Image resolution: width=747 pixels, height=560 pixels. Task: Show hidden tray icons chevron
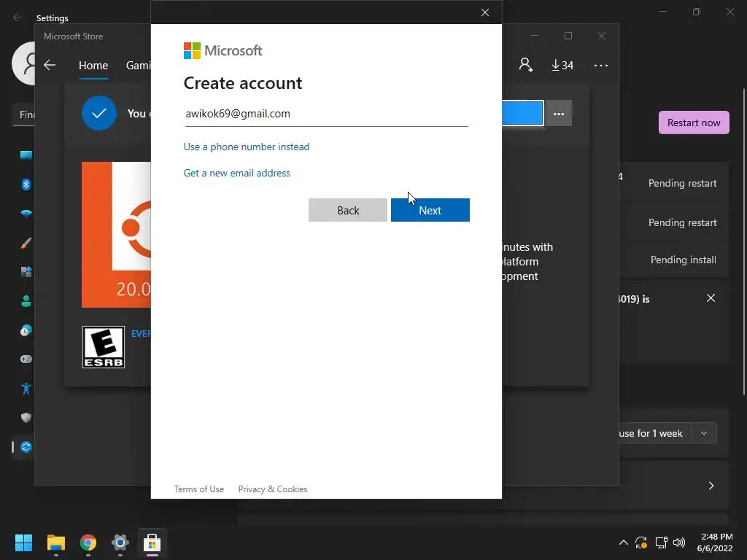coord(623,542)
